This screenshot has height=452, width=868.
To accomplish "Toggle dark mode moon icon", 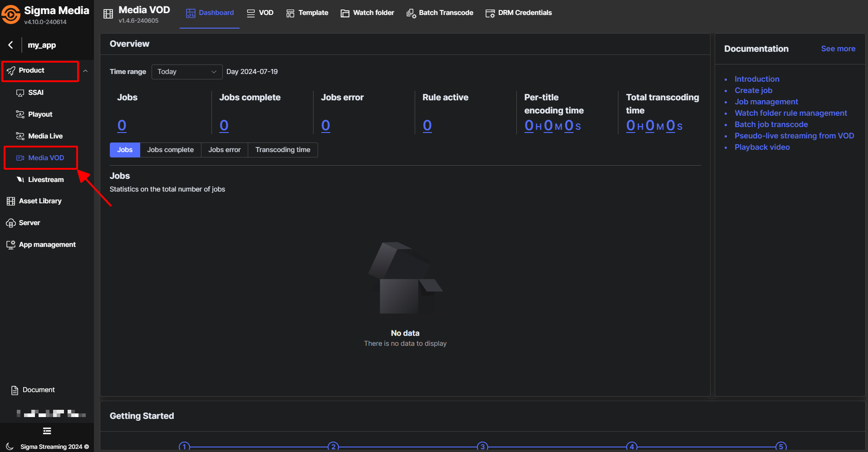I will [10, 447].
